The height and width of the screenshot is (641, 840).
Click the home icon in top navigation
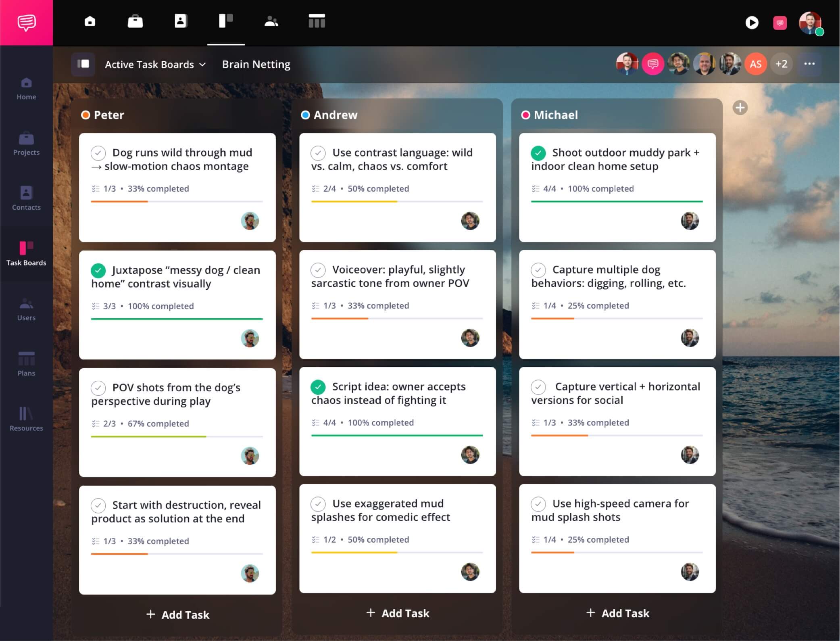90,21
